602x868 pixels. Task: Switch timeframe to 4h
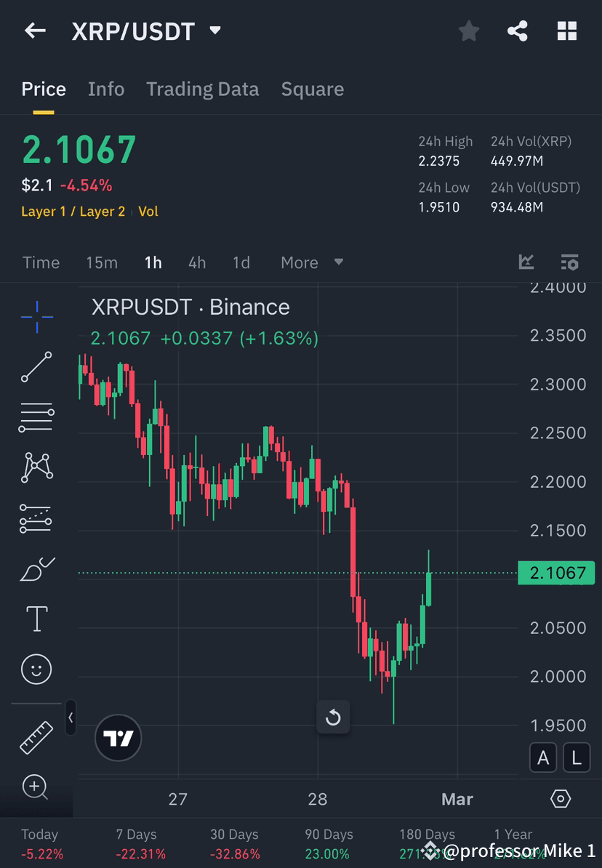(196, 262)
